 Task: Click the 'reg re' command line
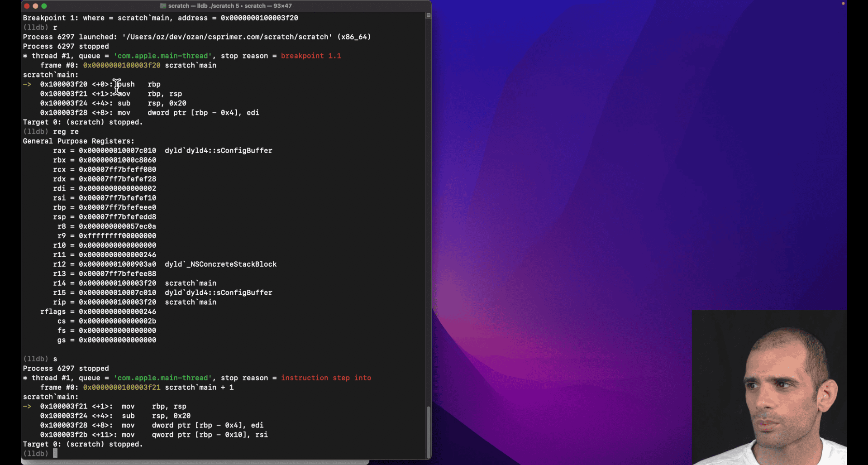coord(66,131)
